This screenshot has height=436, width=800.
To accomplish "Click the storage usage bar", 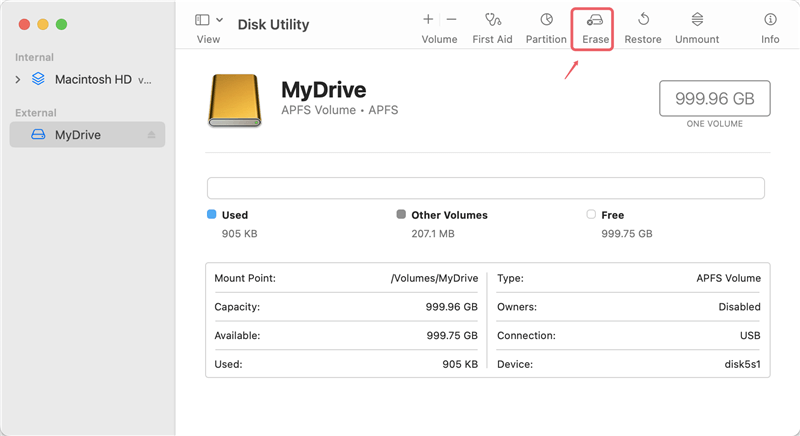I will [x=486, y=188].
